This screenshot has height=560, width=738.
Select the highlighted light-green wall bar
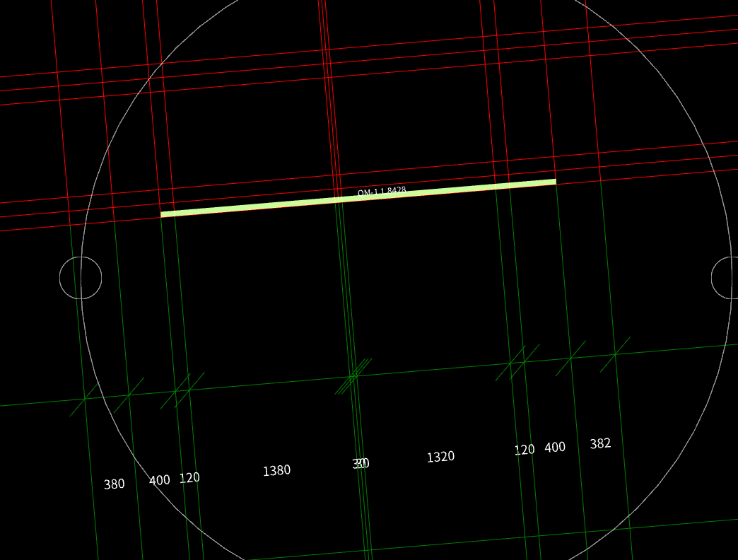[358, 198]
